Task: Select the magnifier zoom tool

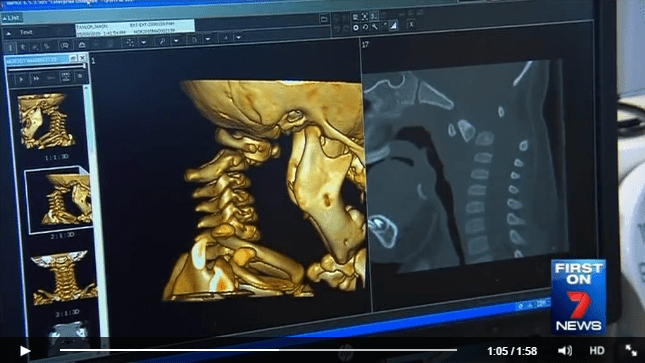Action: pos(162,41)
